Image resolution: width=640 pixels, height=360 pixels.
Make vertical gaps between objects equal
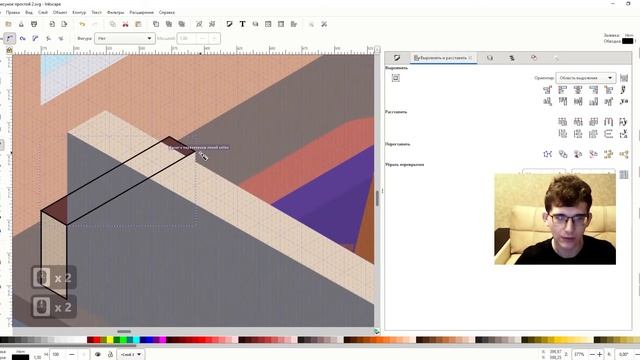point(609,133)
